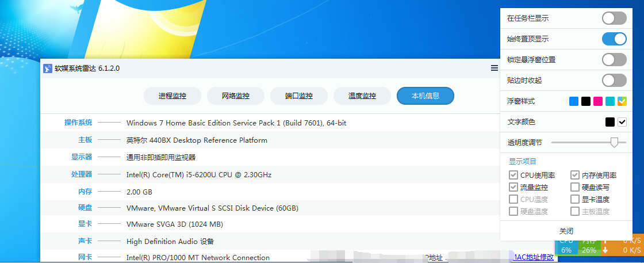Enable 在任务栏显示 switch
The height and width of the screenshot is (263, 644).
click(x=614, y=18)
